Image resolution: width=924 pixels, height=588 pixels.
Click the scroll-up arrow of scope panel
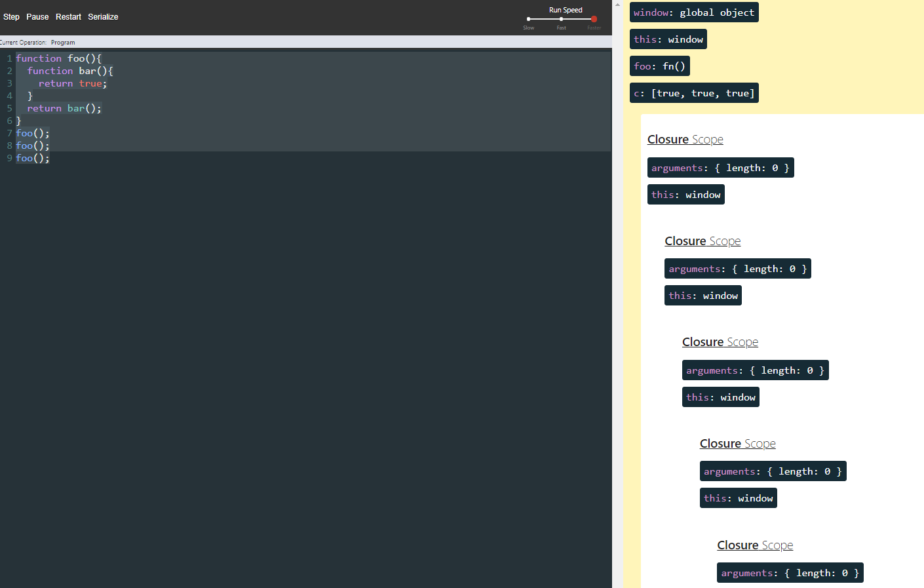pyautogui.click(x=617, y=5)
